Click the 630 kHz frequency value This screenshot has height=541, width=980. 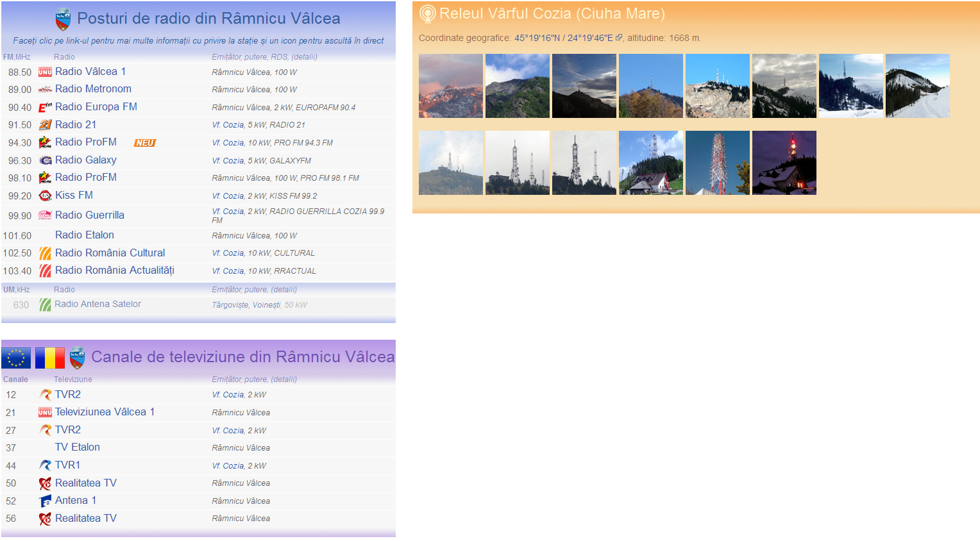pos(21,305)
